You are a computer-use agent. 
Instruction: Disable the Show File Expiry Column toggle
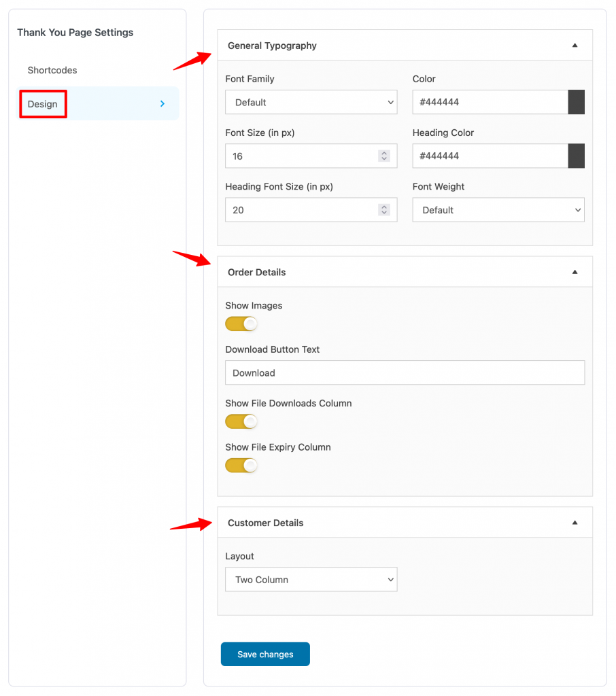241,465
